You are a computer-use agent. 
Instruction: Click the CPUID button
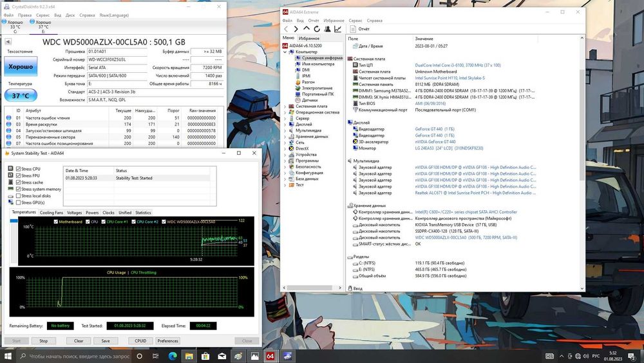(140, 341)
